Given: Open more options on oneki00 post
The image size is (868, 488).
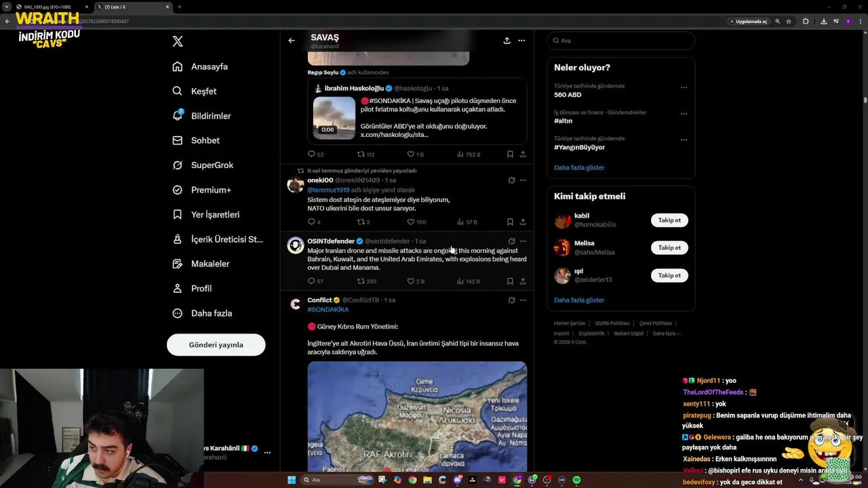Looking at the screenshot, I should (523, 180).
